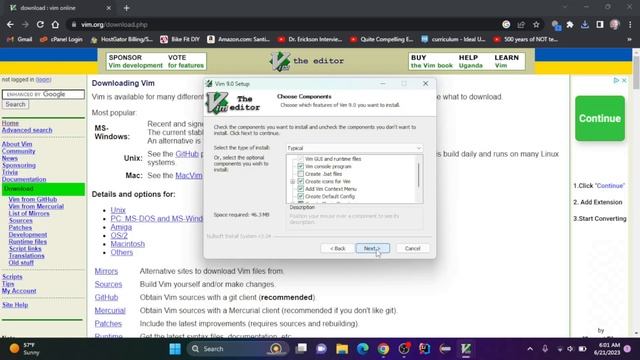
Task: Open Documentation in the vim.org sidebar
Action: (24, 179)
